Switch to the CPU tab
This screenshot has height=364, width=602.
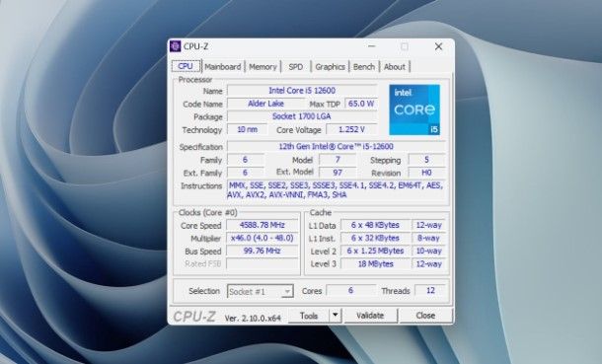click(x=186, y=66)
